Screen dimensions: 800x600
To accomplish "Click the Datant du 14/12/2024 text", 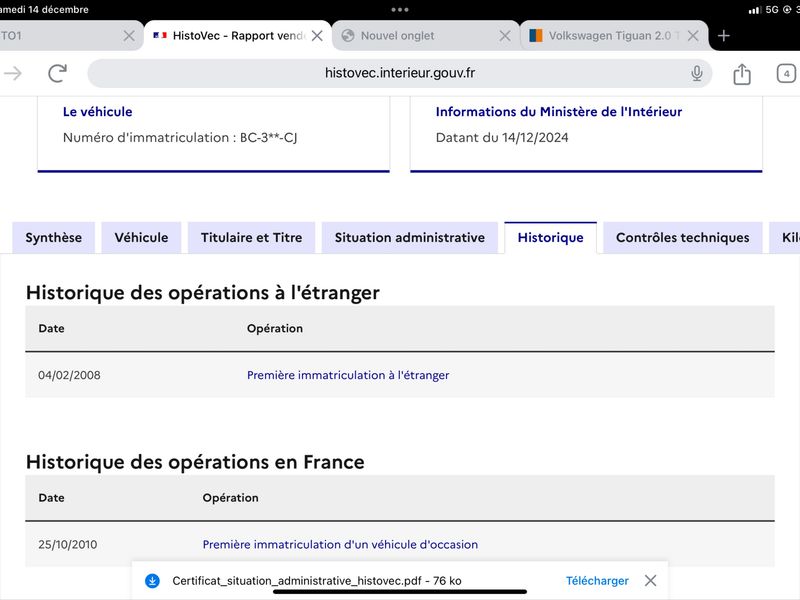I will coord(502,138).
